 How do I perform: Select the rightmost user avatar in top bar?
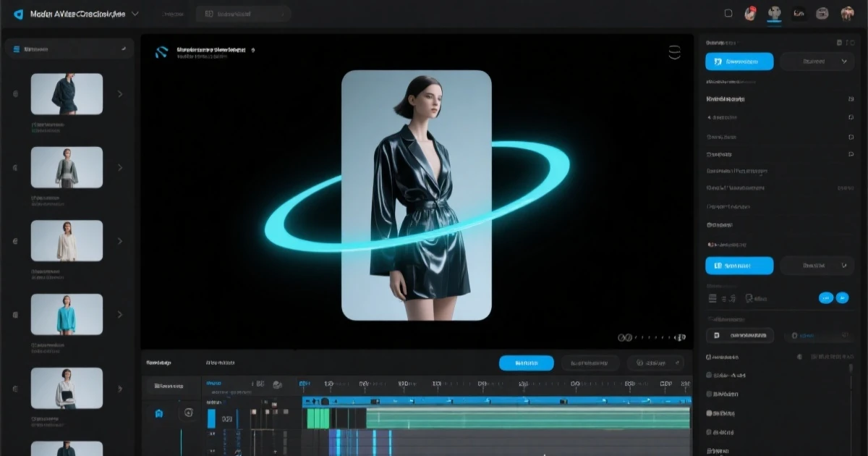(x=847, y=13)
